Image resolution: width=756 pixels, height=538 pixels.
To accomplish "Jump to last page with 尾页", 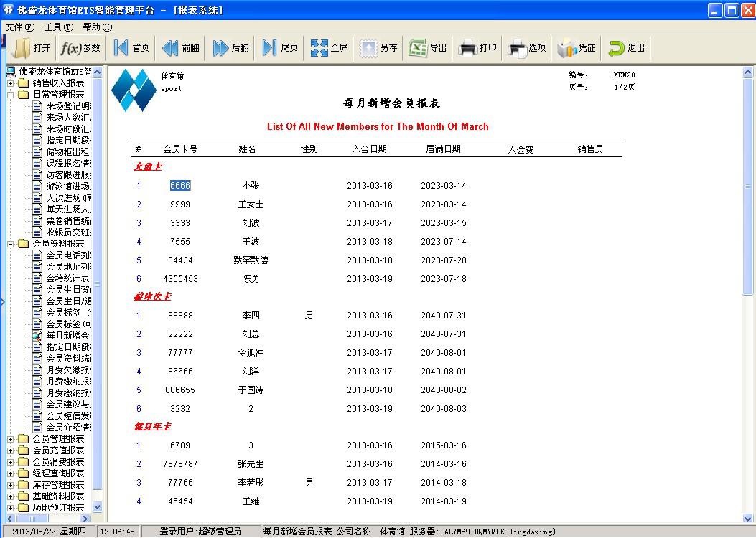I will click(x=280, y=47).
